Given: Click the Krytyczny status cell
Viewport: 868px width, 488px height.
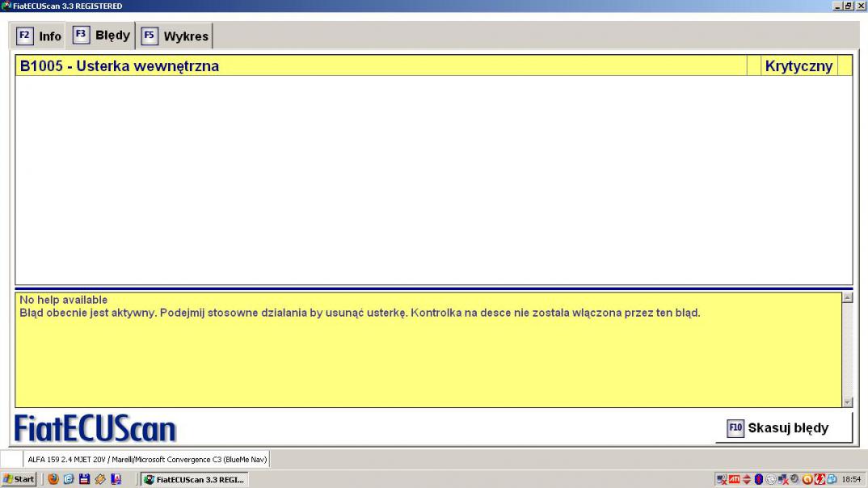Looking at the screenshot, I should (798, 65).
